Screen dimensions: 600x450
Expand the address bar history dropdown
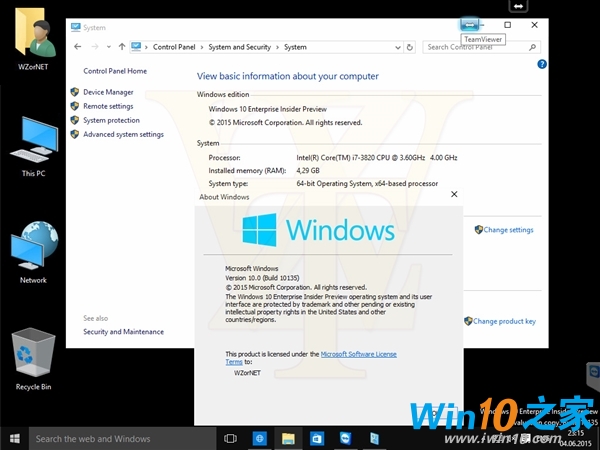tap(397, 46)
